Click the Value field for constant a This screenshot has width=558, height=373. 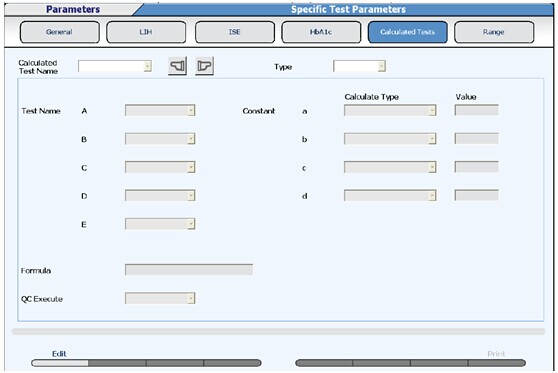tap(477, 110)
